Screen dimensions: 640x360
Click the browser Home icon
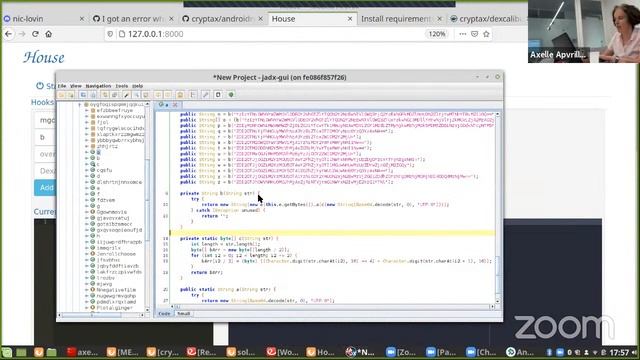click(x=49, y=34)
